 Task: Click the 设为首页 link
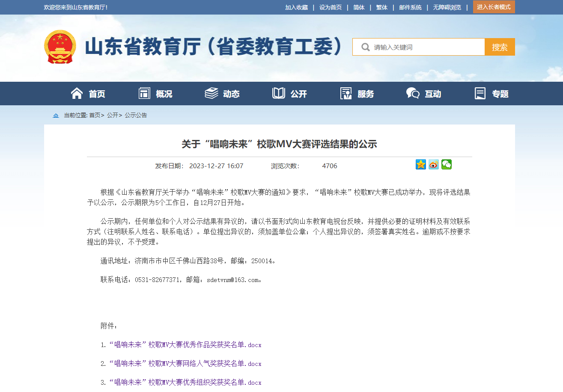(331, 7)
